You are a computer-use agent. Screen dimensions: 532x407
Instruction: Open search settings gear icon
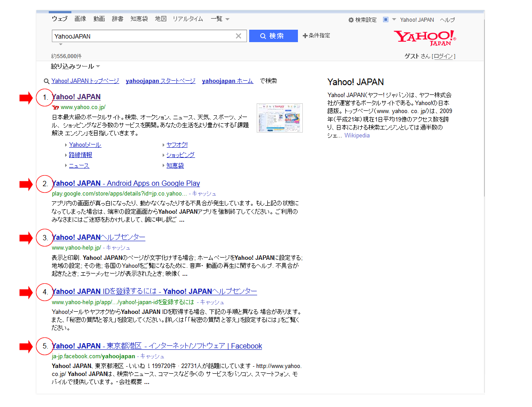(351, 20)
